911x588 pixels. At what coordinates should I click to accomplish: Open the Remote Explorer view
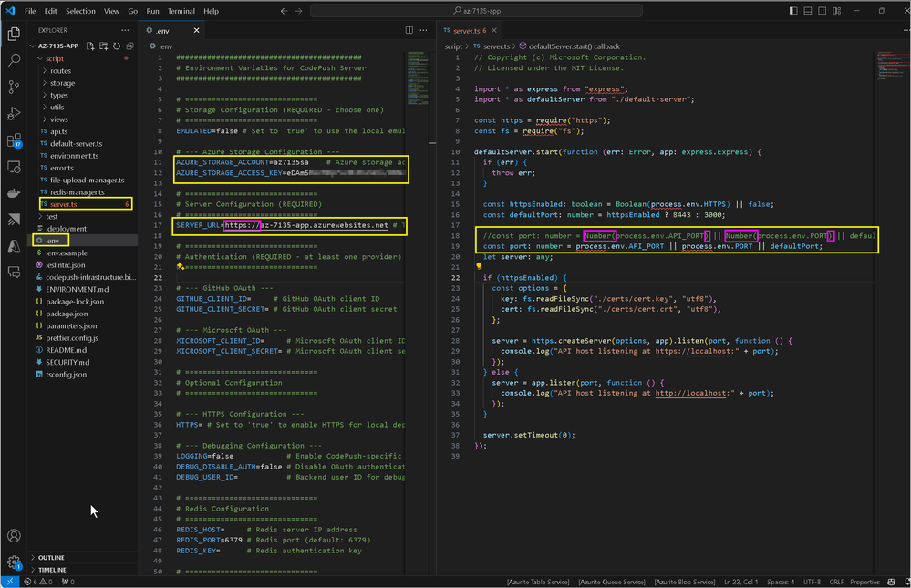coord(14,168)
